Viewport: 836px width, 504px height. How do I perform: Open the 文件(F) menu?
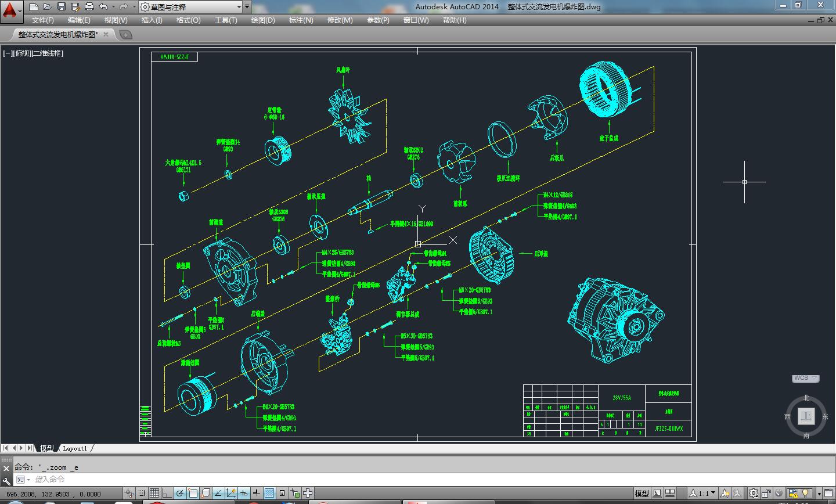click(x=43, y=20)
